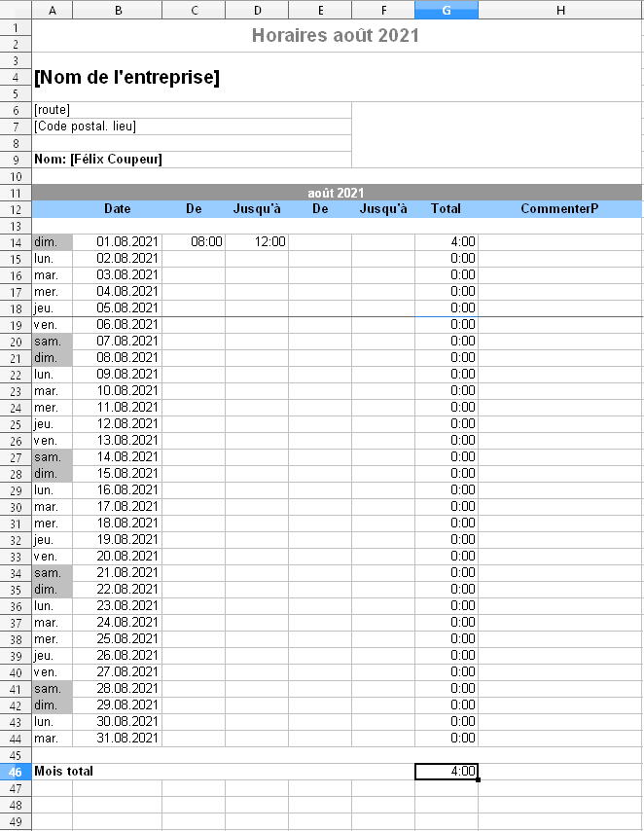The width and height of the screenshot is (644, 831).
Task: Click the first 'Jusqu'à' cell for 03.08.2021
Action: 257,275
